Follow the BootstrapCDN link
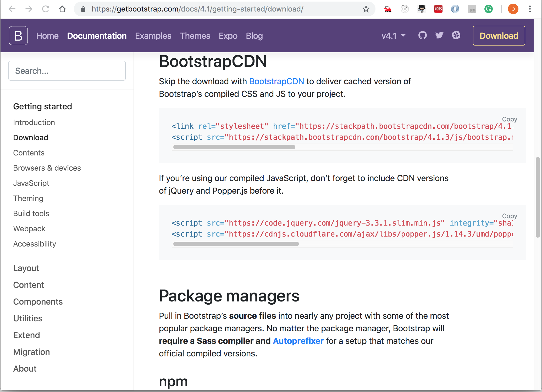The height and width of the screenshot is (392, 542). (x=276, y=81)
